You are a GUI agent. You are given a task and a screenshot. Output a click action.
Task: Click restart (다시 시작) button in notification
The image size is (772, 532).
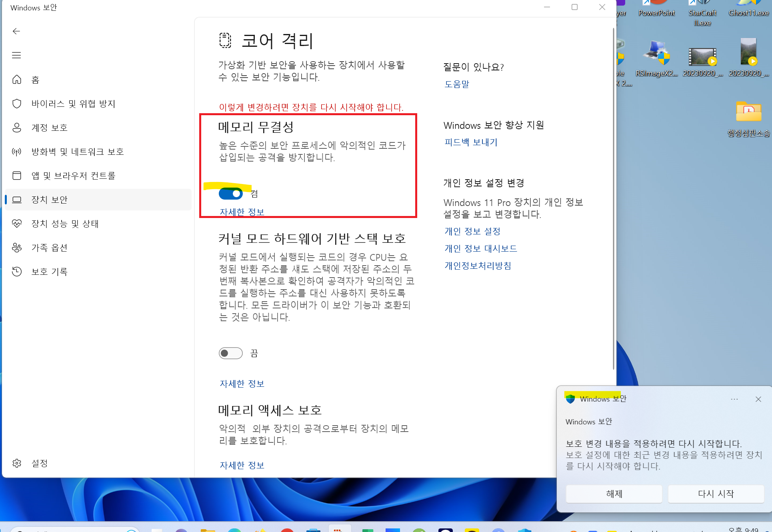tap(716, 494)
